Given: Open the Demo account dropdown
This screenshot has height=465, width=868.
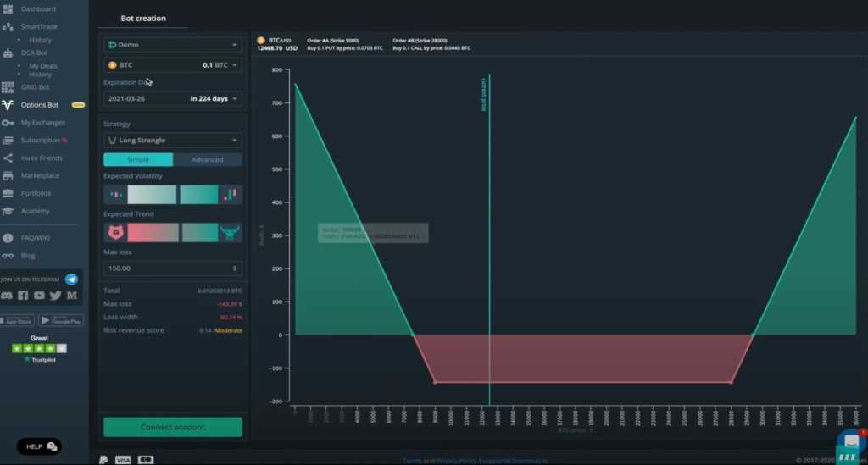Looking at the screenshot, I should pos(172,44).
